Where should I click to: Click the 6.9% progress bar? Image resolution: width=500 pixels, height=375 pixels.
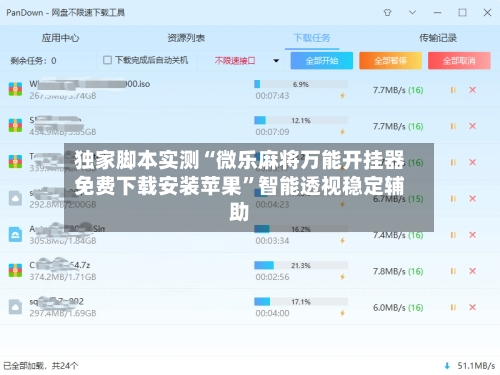(x=301, y=84)
